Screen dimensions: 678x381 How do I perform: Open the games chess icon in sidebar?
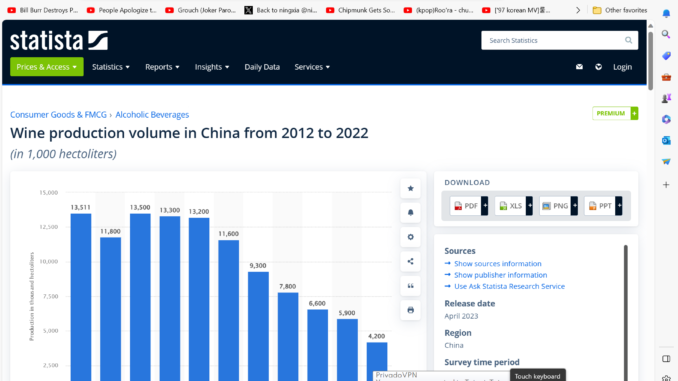pos(666,98)
